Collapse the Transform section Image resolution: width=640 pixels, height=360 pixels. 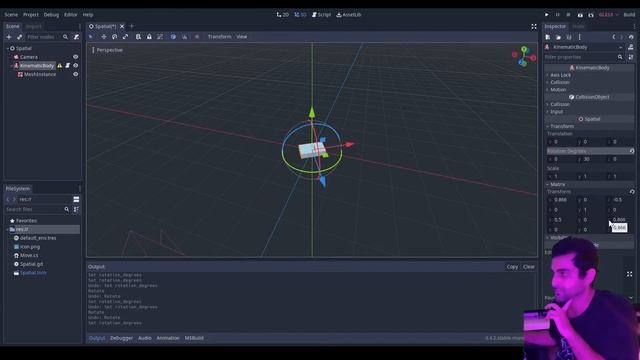point(590,127)
